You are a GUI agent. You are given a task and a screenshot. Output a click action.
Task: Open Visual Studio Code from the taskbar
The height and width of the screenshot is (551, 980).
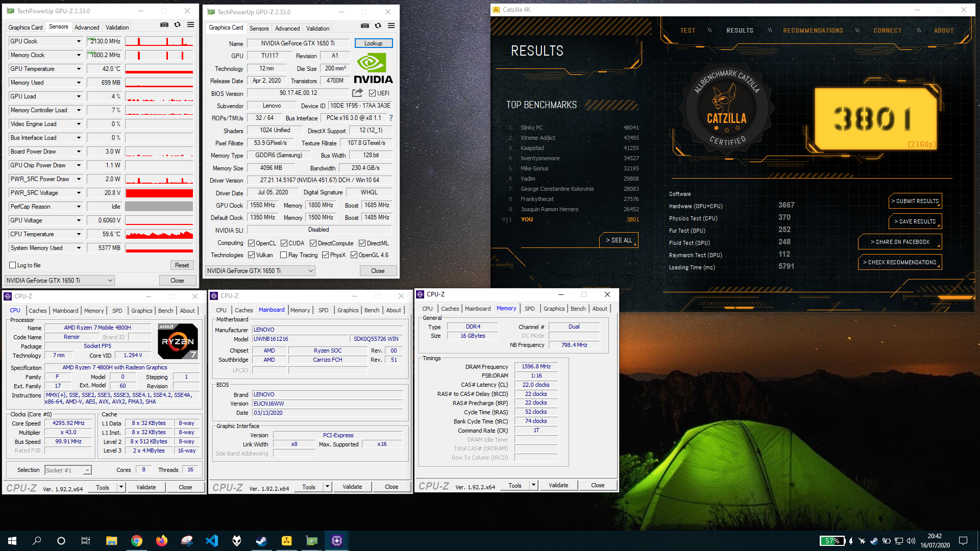pos(211,541)
